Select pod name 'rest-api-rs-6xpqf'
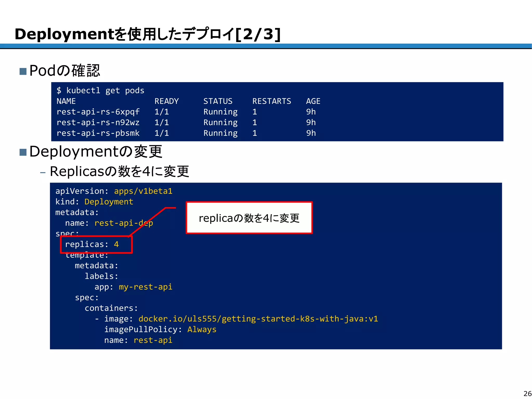The image size is (532, 399). pos(98,112)
